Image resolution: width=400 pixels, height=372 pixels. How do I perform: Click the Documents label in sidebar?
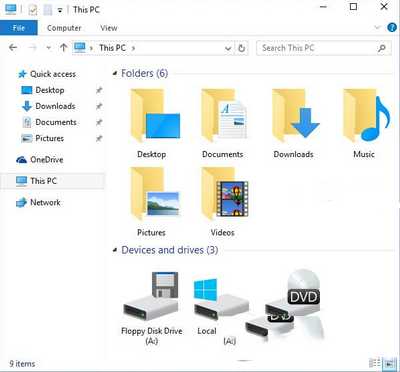[x=56, y=122]
